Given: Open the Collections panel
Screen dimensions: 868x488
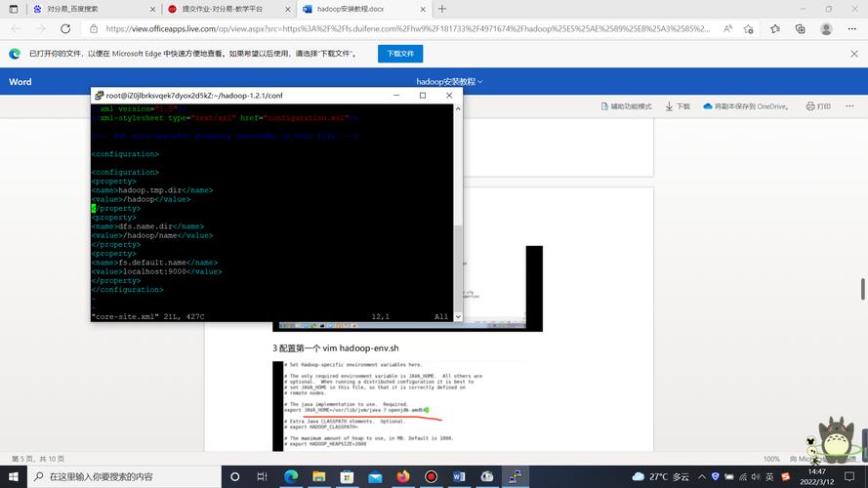Looking at the screenshot, I should 800,28.
